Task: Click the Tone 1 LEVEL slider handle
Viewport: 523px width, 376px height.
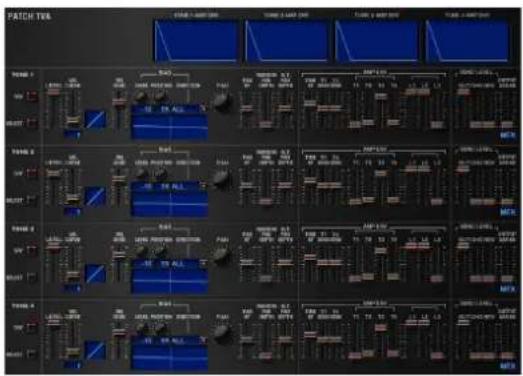Action: coord(53,92)
